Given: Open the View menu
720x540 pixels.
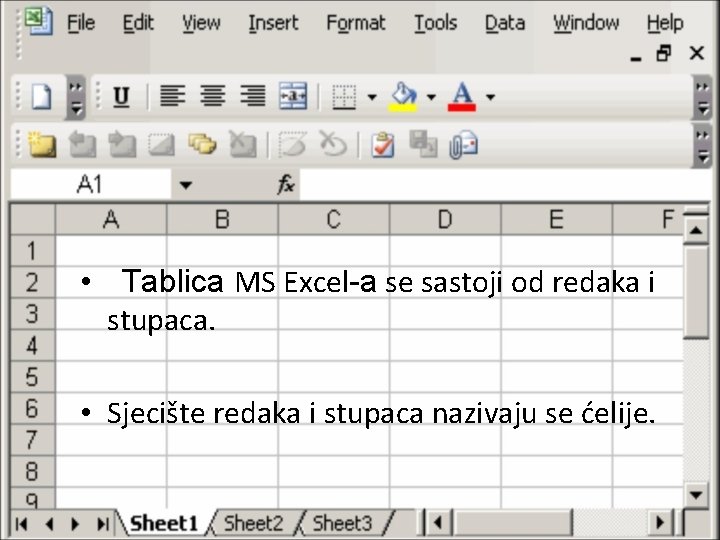Looking at the screenshot, I should point(201,23).
